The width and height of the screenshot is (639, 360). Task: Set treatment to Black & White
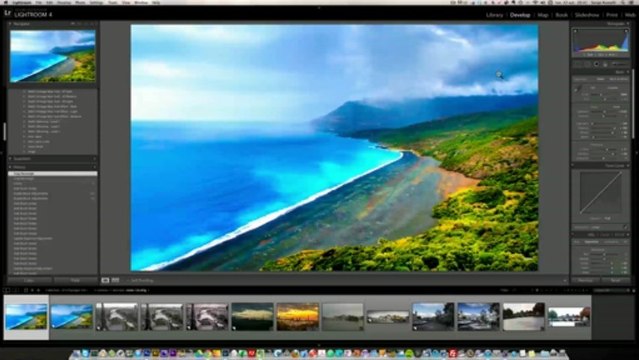619,79
